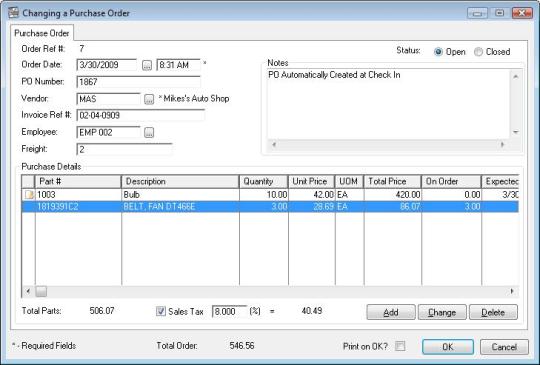Image resolution: width=540 pixels, height=365 pixels.
Task: Select the Closed status radio button
Action: [478, 52]
